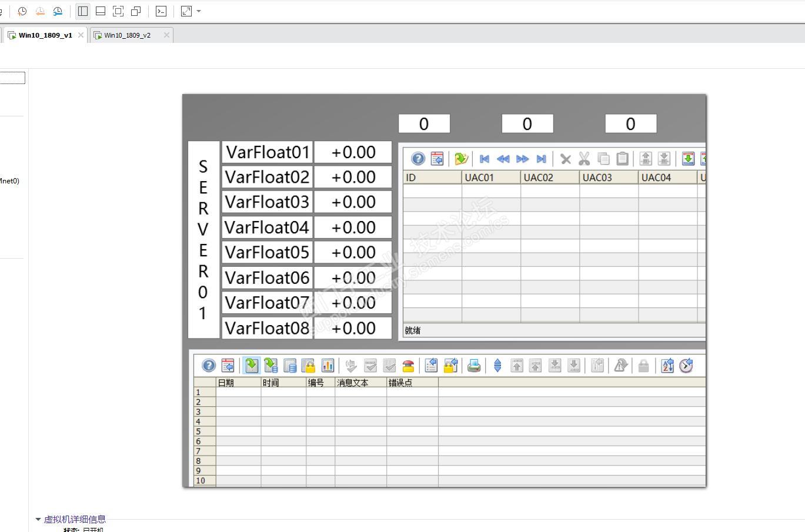Click the VarFloat08 label
This screenshot has width=805, height=532.
click(267, 328)
